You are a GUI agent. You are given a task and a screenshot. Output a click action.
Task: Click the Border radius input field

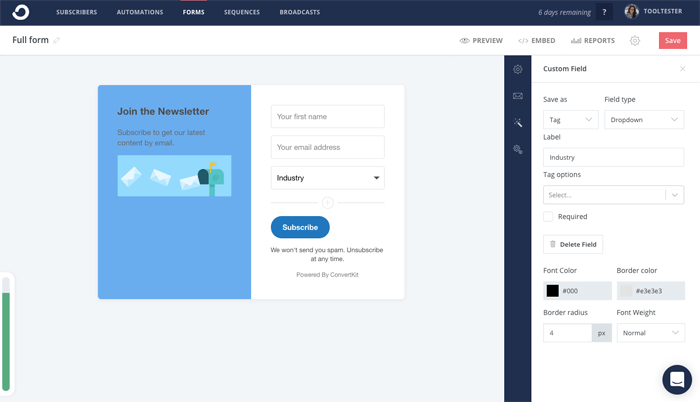pyautogui.click(x=567, y=333)
